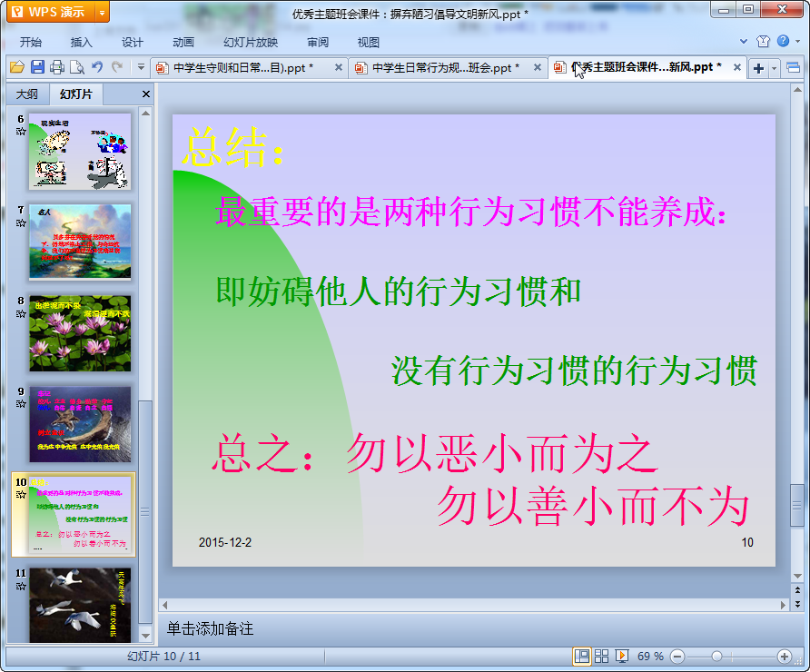810x672 pixels.
Task: Expand the quick access toolbar dropdown
Action: point(141,67)
